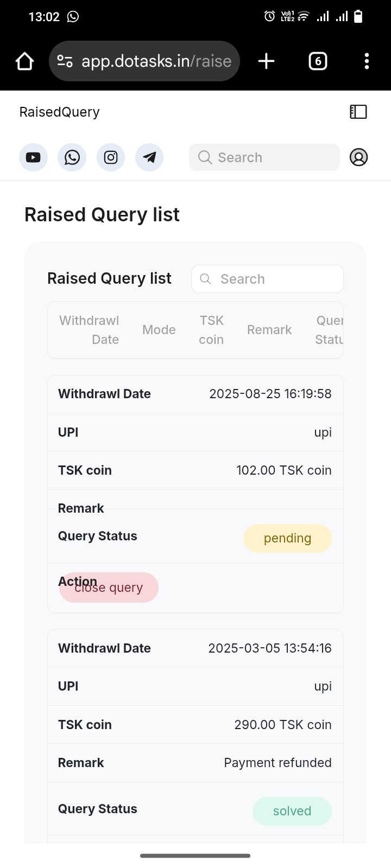Toggle the sidebar panel icon
This screenshot has width=391, height=868.
358,112
